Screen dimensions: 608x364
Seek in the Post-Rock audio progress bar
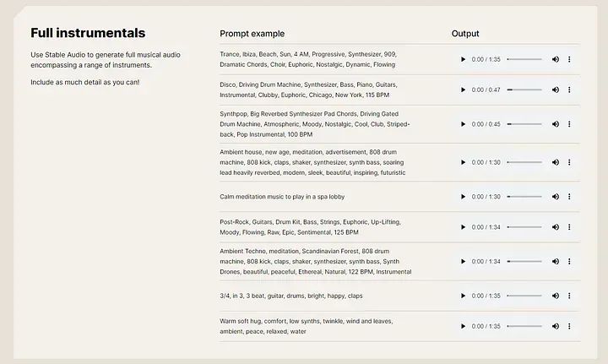[524, 227]
